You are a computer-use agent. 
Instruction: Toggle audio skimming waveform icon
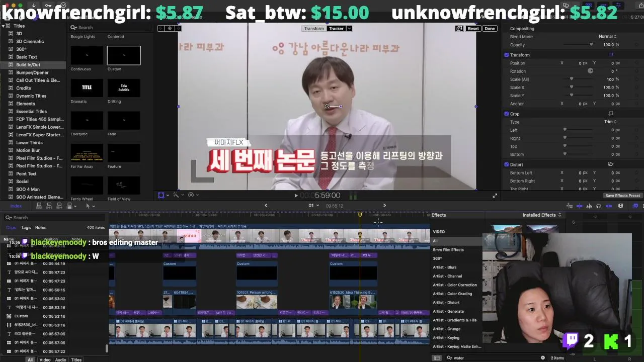coord(589,206)
